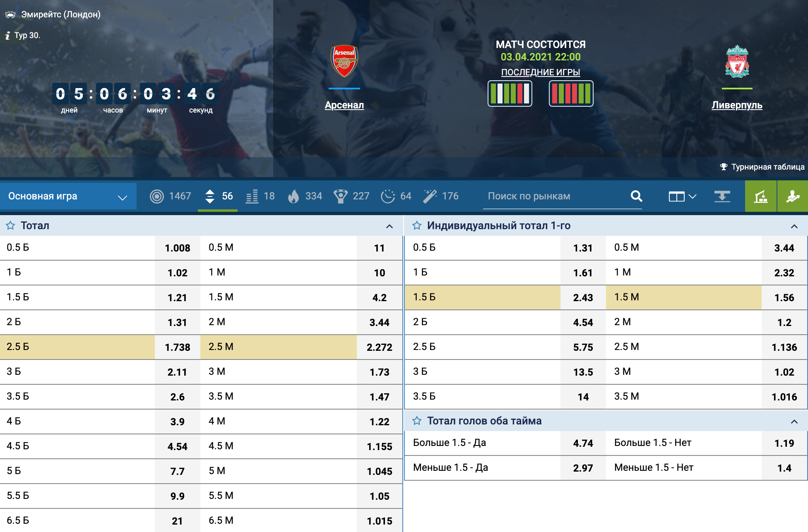This screenshot has width=808, height=532.
Task: Open the column layout dropdown
Action: coord(683,197)
